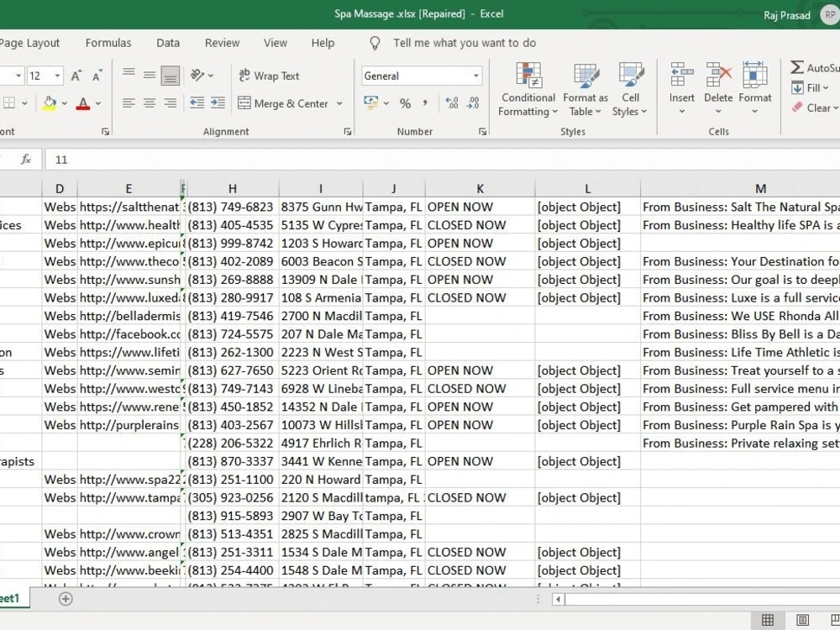Open the Cell Styles gallery
Screen dimensions: 840x630
click(x=630, y=90)
